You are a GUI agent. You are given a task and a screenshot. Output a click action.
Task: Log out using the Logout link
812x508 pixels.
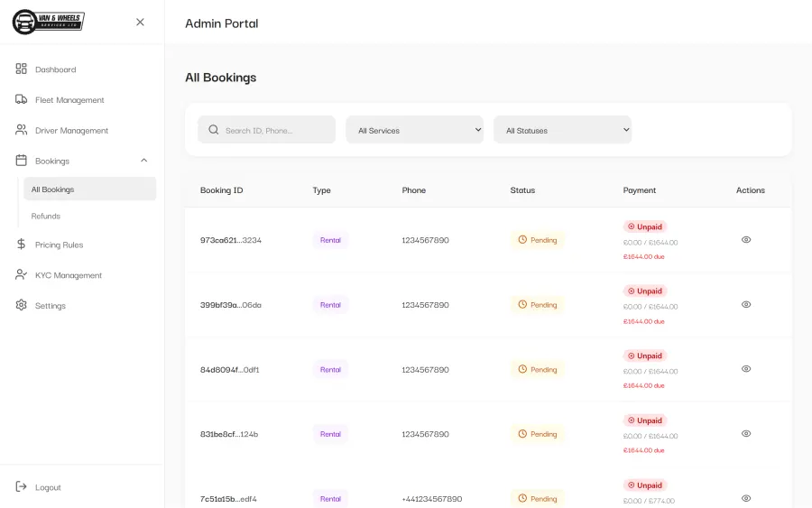[48, 487]
